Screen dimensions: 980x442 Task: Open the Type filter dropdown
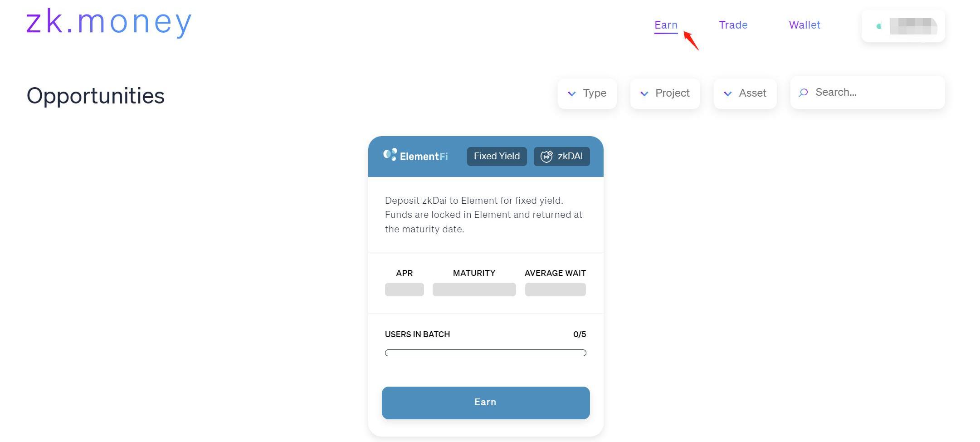tap(587, 93)
